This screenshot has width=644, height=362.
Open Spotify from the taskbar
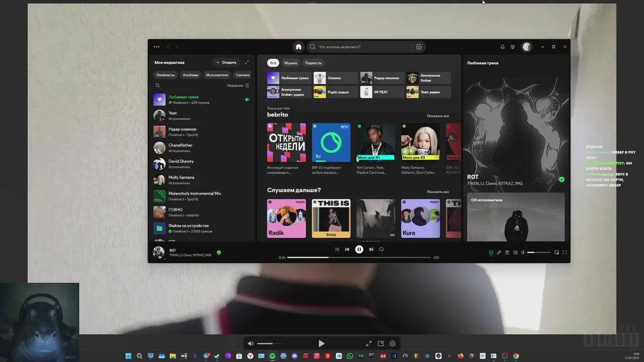[272, 356]
